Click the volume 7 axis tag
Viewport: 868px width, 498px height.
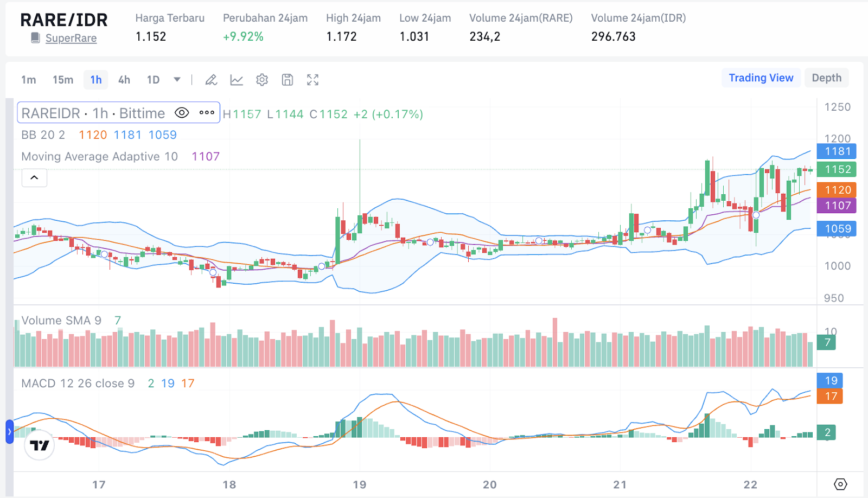827,342
